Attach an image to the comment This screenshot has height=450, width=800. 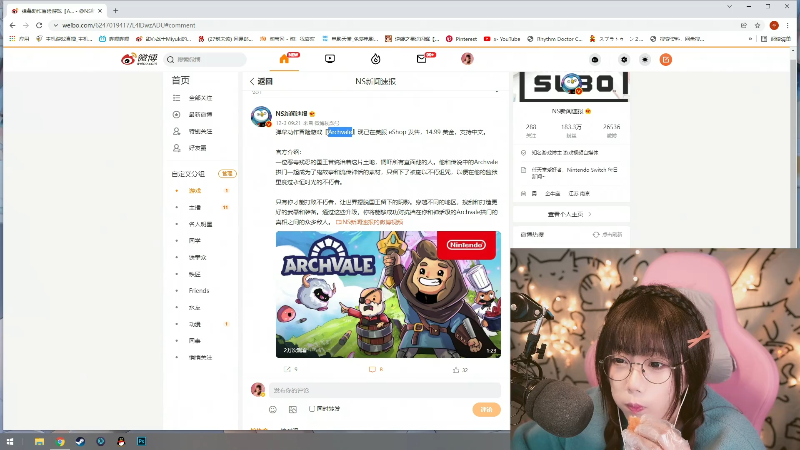[293, 409]
